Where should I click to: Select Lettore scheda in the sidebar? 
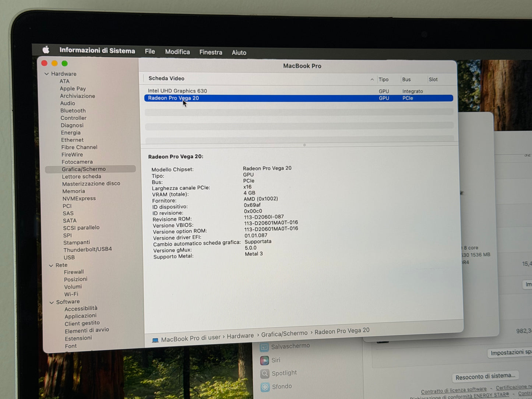point(82,177)
